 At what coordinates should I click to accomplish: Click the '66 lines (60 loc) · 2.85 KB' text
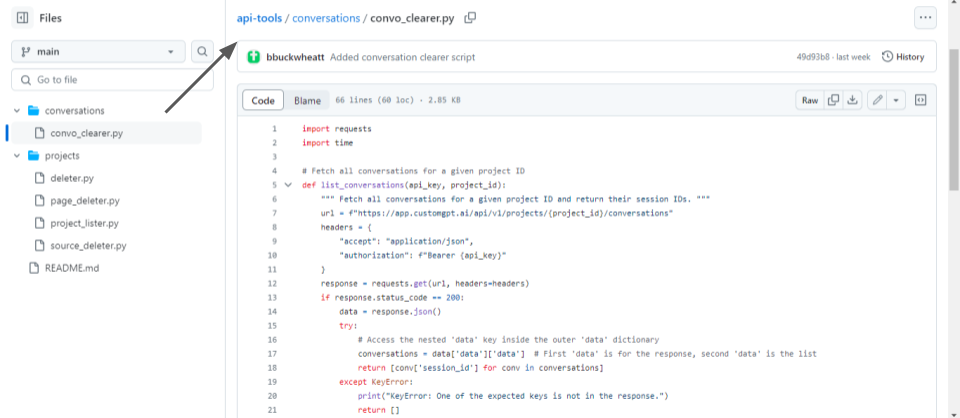397,100
